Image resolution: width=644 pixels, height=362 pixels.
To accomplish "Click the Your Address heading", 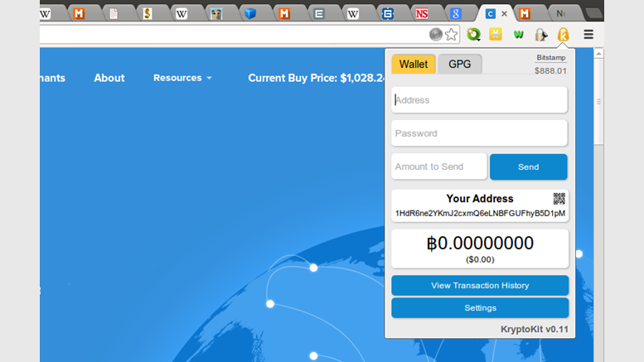I will point(480,199).
